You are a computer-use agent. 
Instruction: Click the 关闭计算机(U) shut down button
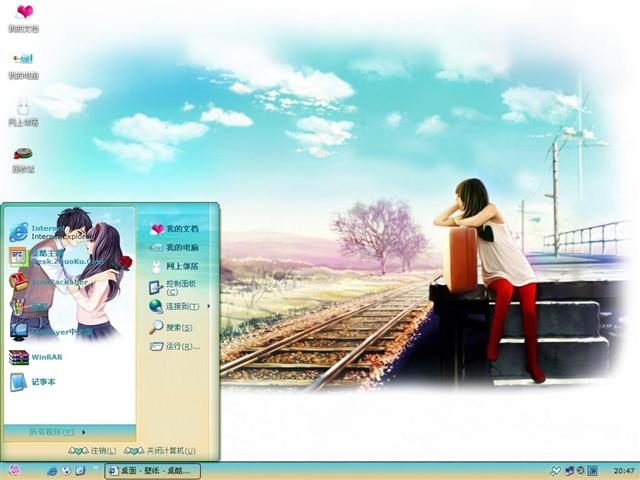click(x=160, y=451)
